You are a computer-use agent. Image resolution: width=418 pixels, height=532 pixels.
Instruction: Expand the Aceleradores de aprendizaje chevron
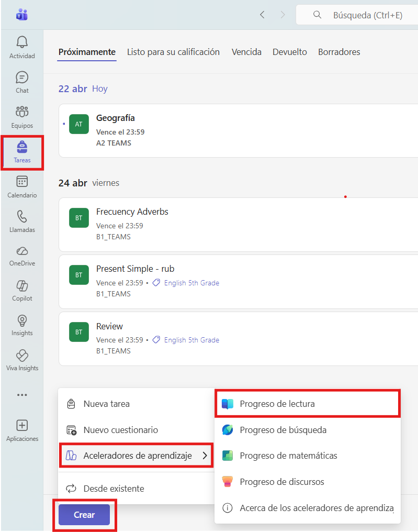pos(205,456)
